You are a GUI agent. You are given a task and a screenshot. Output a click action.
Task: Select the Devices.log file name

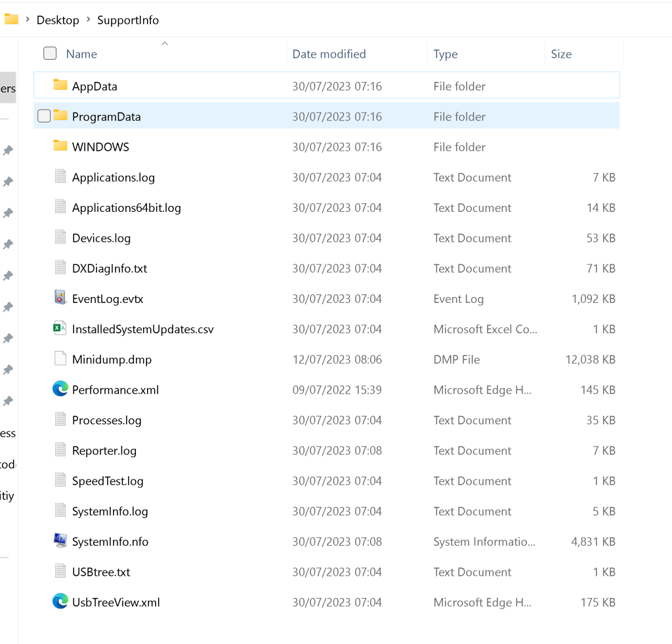click(x=102, y=239)
